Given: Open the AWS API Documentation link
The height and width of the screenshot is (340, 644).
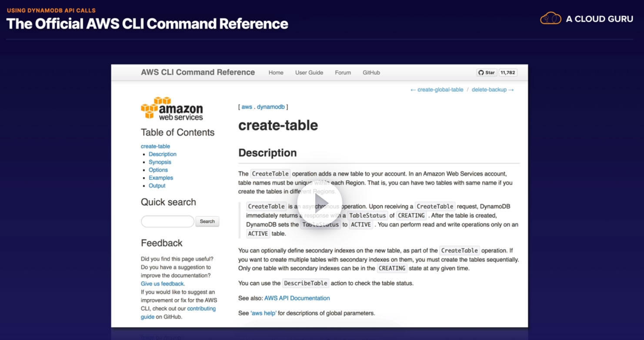Looking at the screenshot, I should tap(297, 298).
